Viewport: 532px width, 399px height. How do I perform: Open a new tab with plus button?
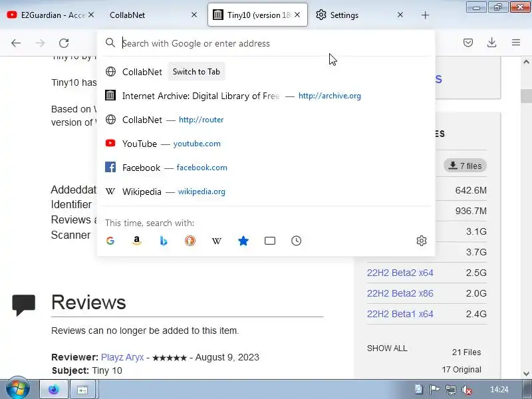tap(425, 15)
